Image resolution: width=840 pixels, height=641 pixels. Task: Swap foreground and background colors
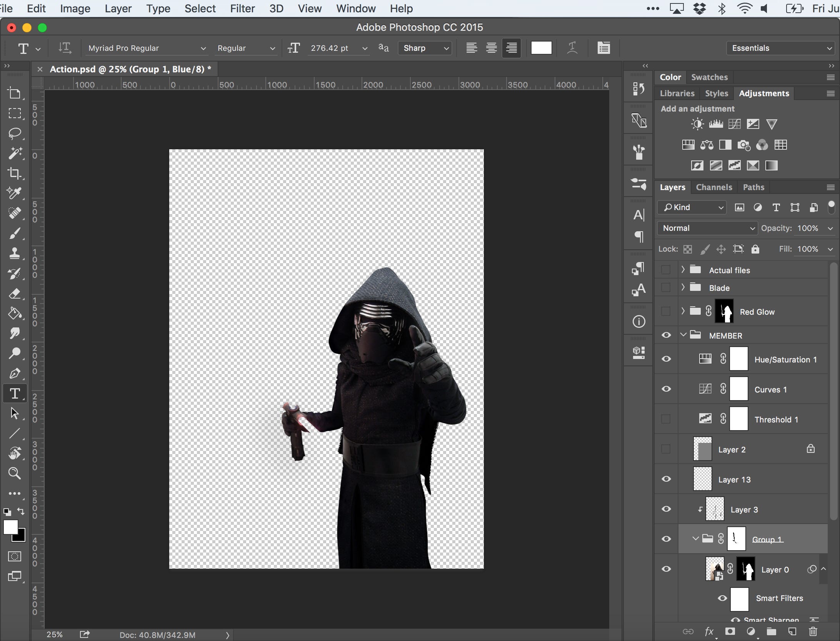pyautogui.click(x=21, y=511)
